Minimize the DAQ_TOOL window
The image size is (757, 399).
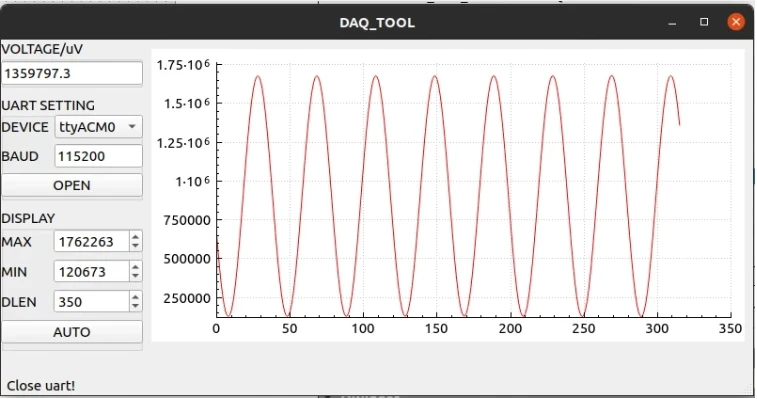672,22
